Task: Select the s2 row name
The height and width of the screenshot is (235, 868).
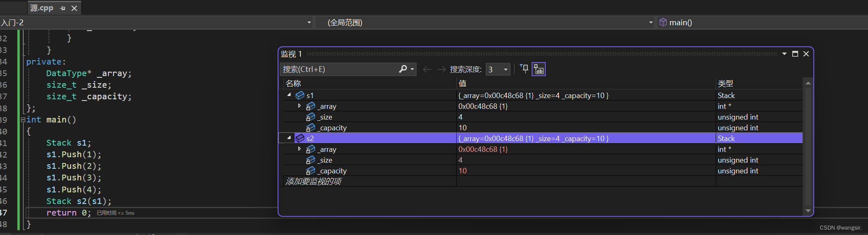Action: pyautogui.click(x=310, y=139)
